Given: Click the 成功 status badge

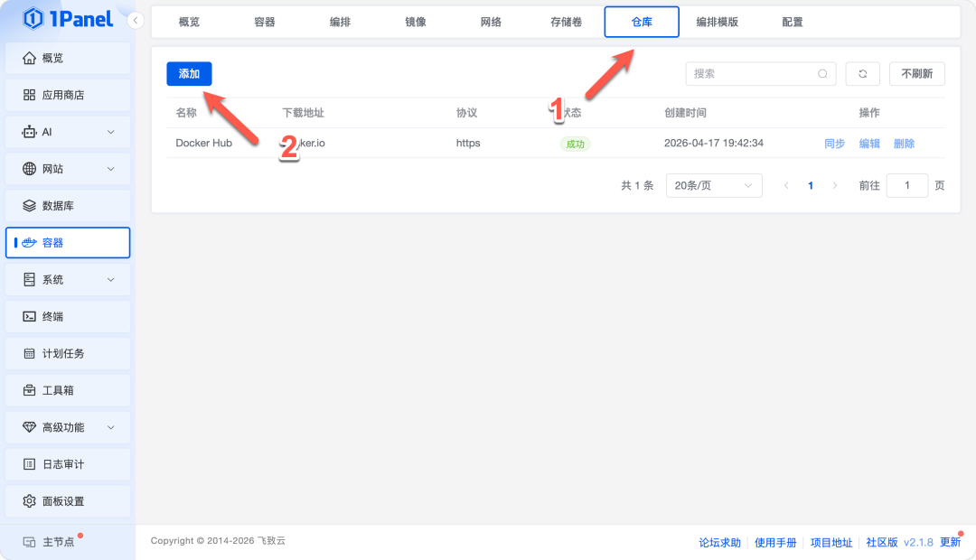Looking at the screenshot, I should tap(575, 144).
